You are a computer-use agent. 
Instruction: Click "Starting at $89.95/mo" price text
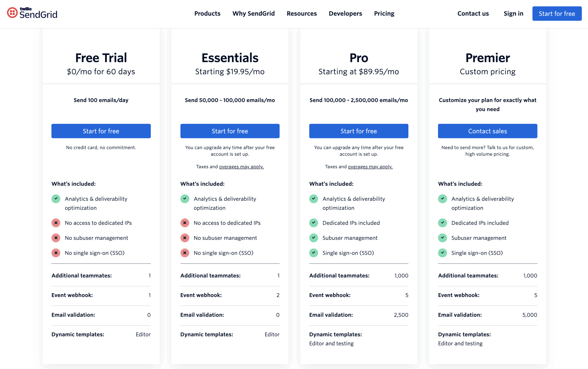coord(359,72)
